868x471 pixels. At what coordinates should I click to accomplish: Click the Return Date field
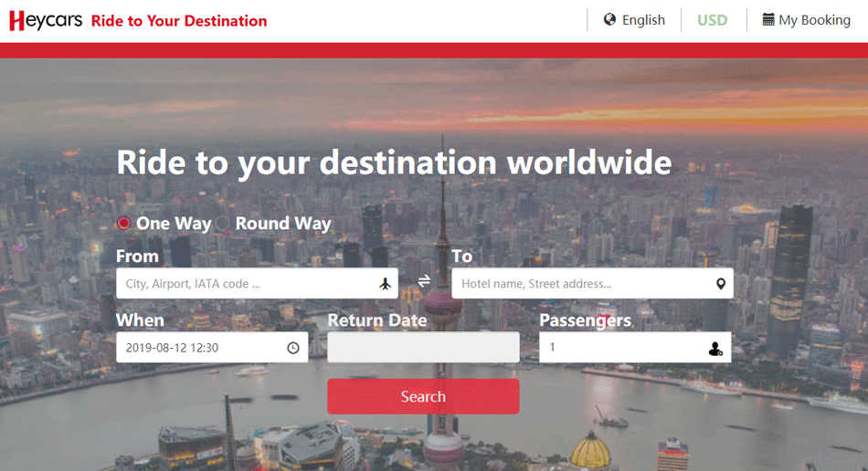click(x=423, y=348)
